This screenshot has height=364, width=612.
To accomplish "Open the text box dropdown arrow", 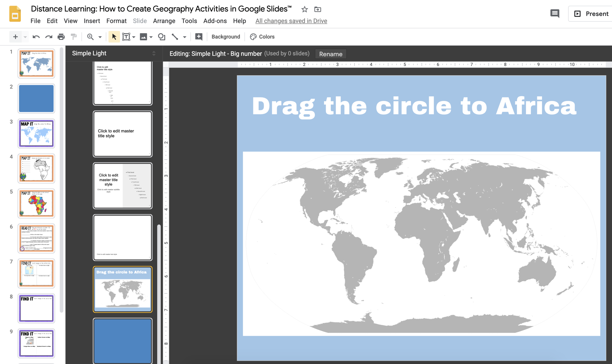I will coord(134,37).
